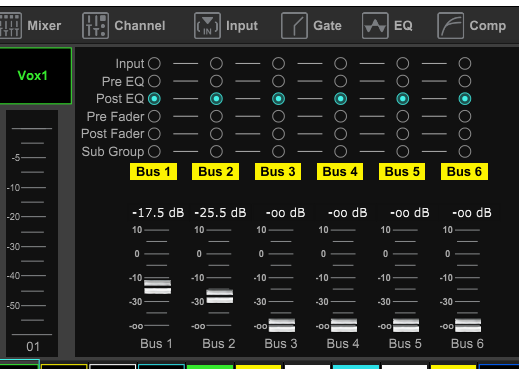
Task: Click the Bus 3 send fader handle
Action: pyautogui.click(x=282, y=325)
